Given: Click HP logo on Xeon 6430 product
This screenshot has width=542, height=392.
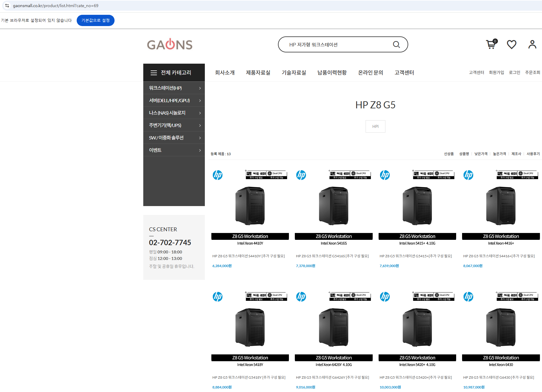Looking at the screenshot, I should (x=468, y=296).
